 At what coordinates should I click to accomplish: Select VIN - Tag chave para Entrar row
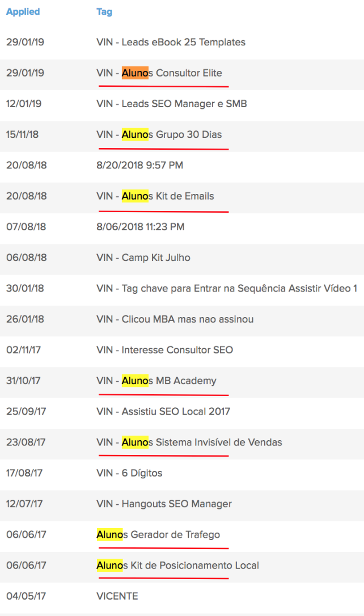coord(226,289)
